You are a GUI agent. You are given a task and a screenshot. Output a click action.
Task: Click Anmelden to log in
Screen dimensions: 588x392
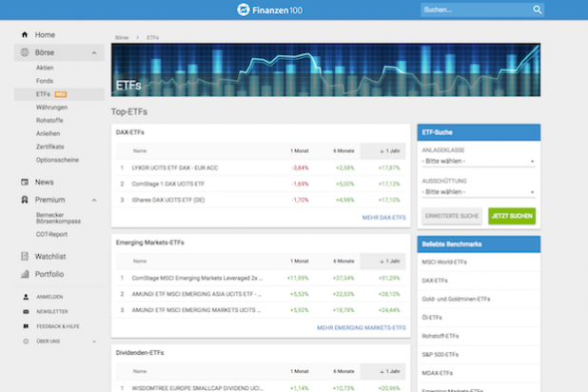click(x=49, y=297)
